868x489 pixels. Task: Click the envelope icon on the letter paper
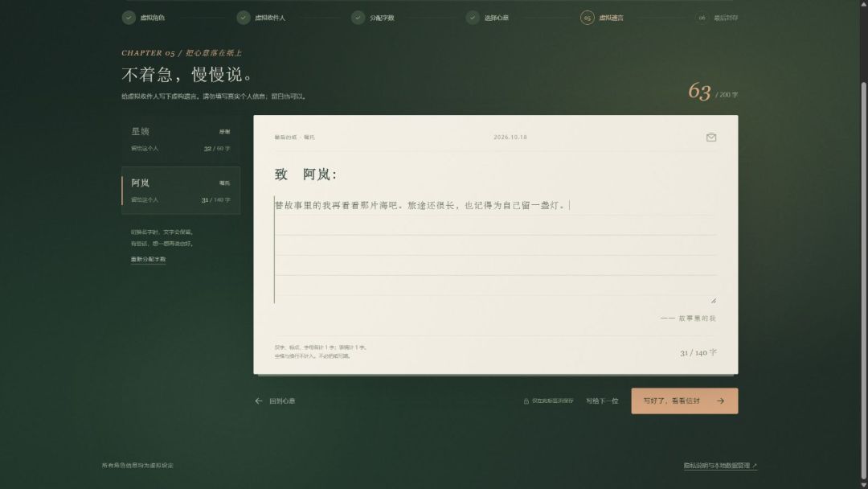[x=710, y=138]
